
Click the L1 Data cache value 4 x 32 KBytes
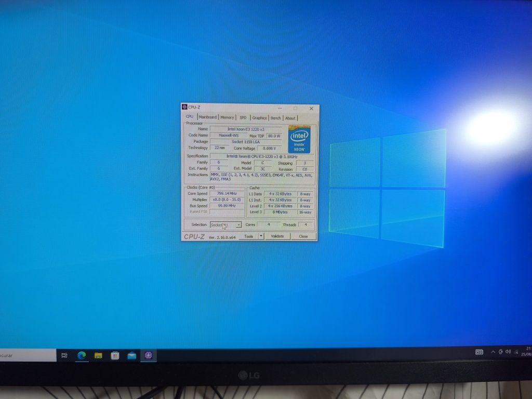coord(280,194)
